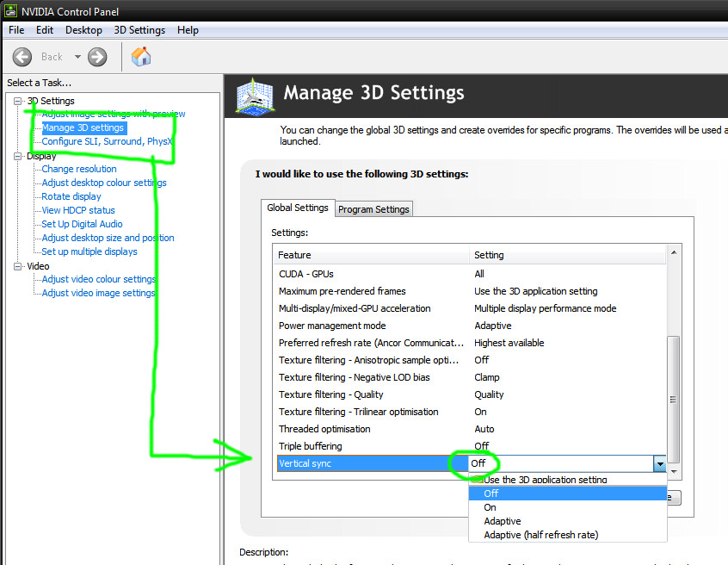Click settings list scroll down arrow
This screenshot has width=728, height=565.
(674, 472)
